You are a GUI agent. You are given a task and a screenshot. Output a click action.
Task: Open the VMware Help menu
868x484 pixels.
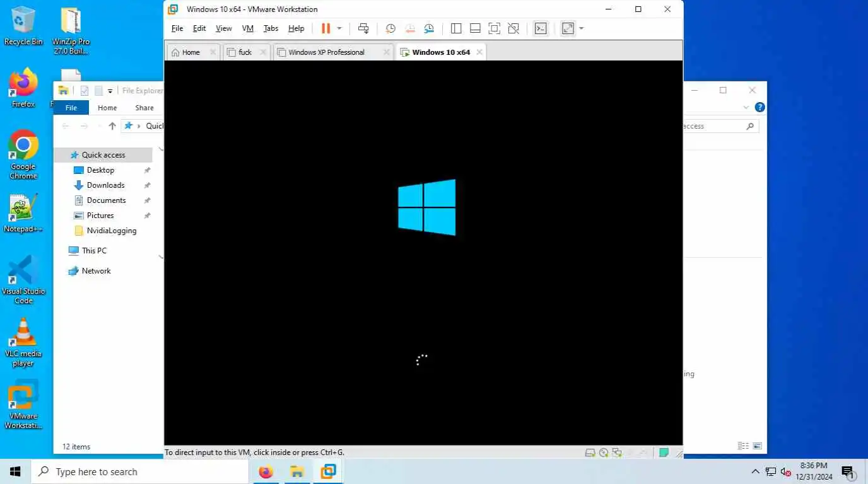[x=296, y=28]
